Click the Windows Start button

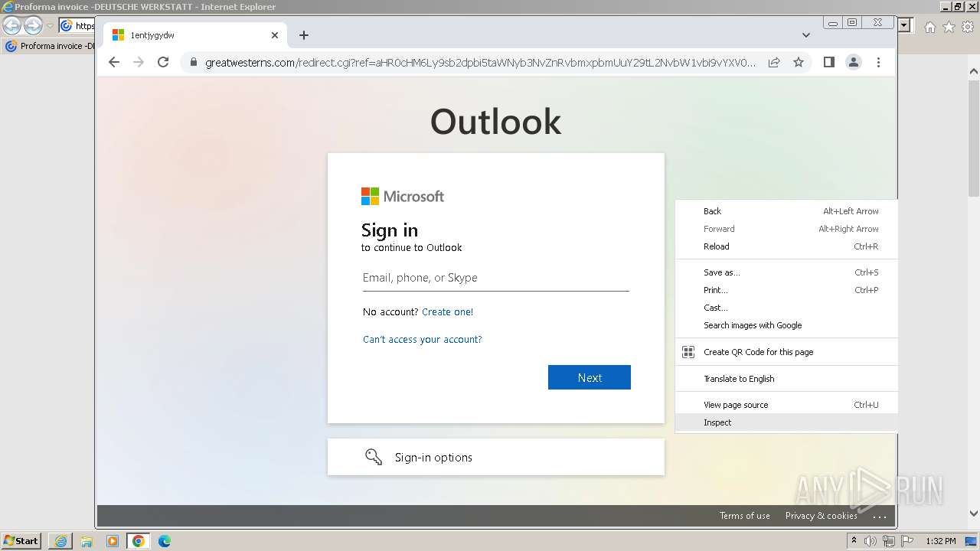[x=21, y=541]
